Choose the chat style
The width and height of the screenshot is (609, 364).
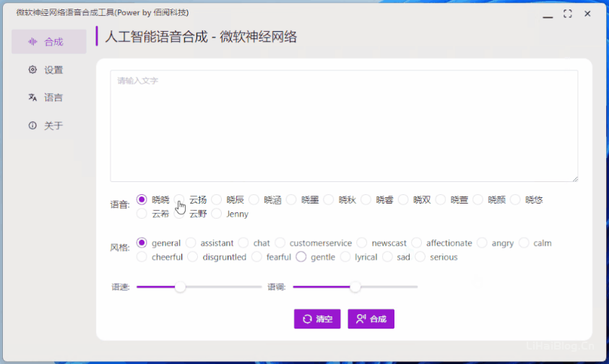243,243
